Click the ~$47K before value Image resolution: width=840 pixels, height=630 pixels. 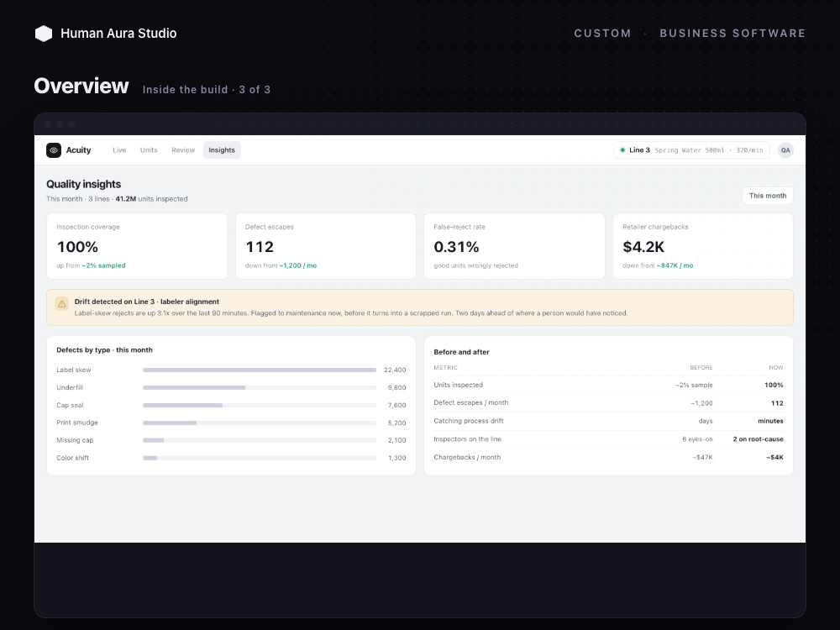click(x=702, y=458)
